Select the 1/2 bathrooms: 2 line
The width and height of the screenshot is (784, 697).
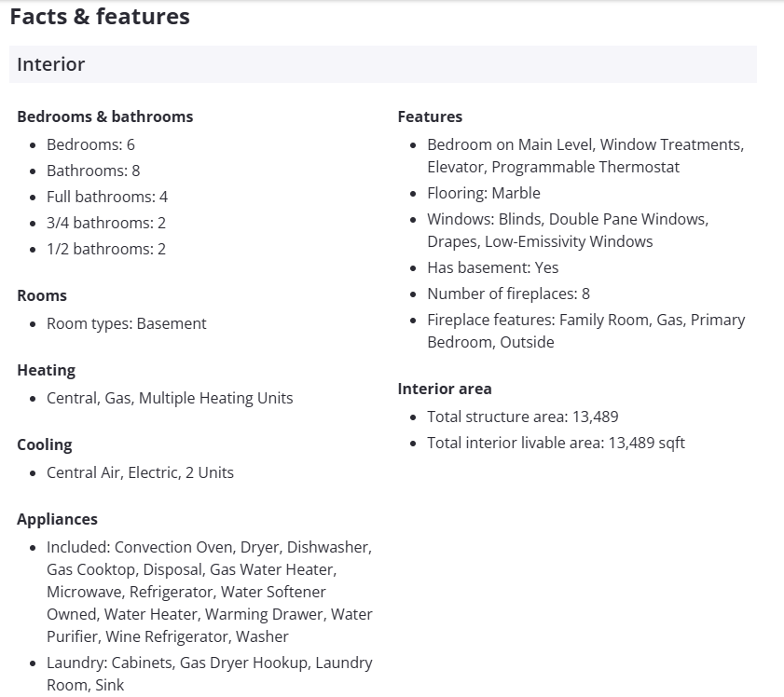pyautogui.click(x=106, y=249)
